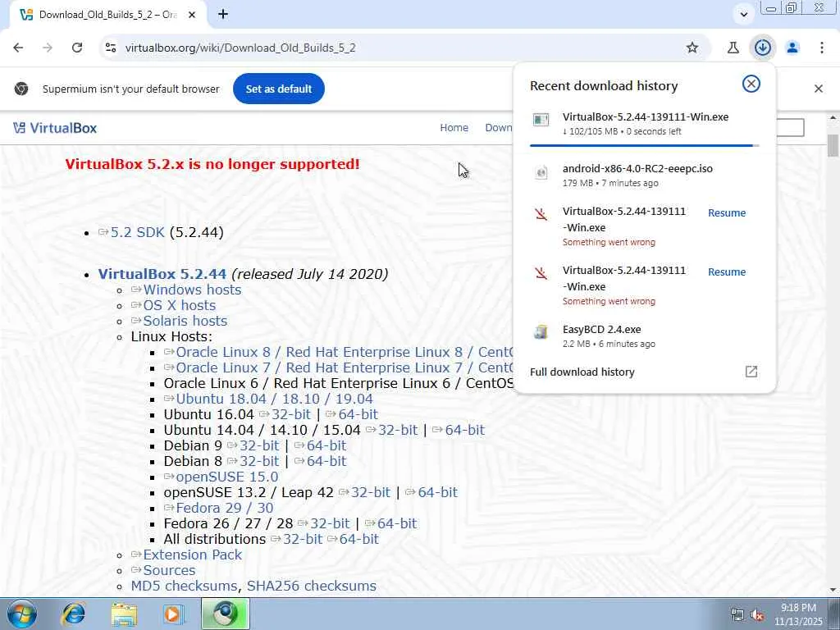Close the Download_Old_Builds_5_2 tab

click(192, 15)
